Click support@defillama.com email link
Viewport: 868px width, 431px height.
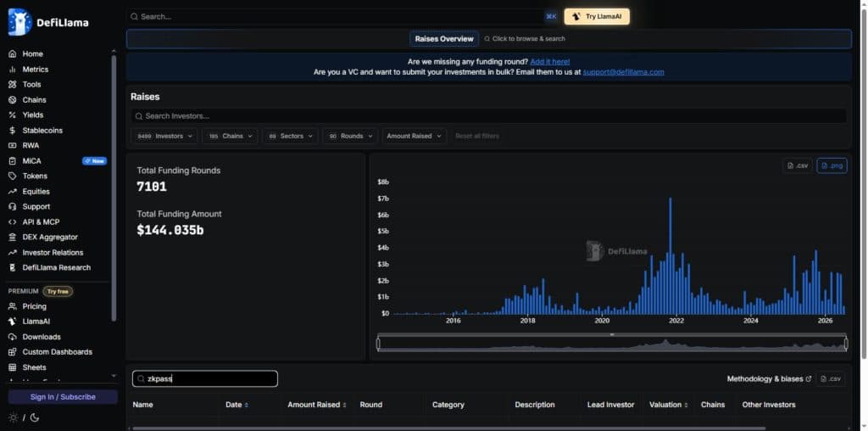(x=623, y=72)
